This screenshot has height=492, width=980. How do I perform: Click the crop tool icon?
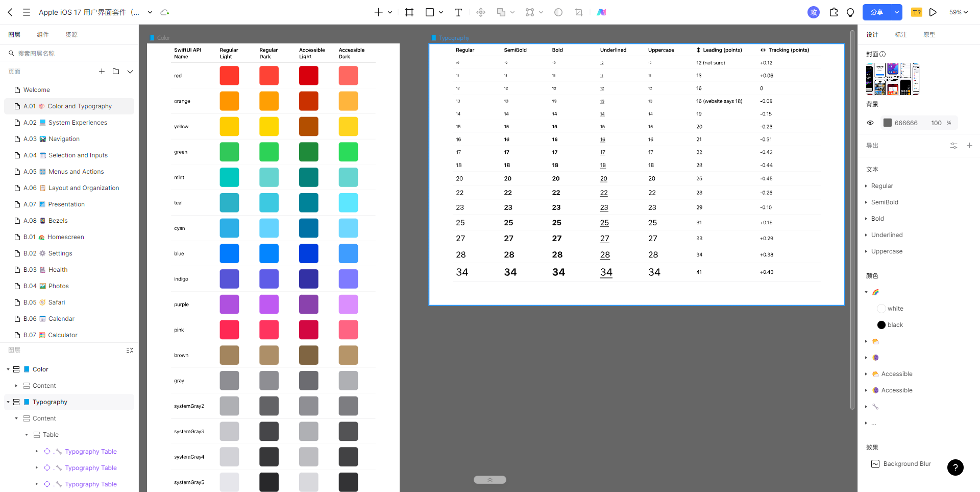click(579, 12)
